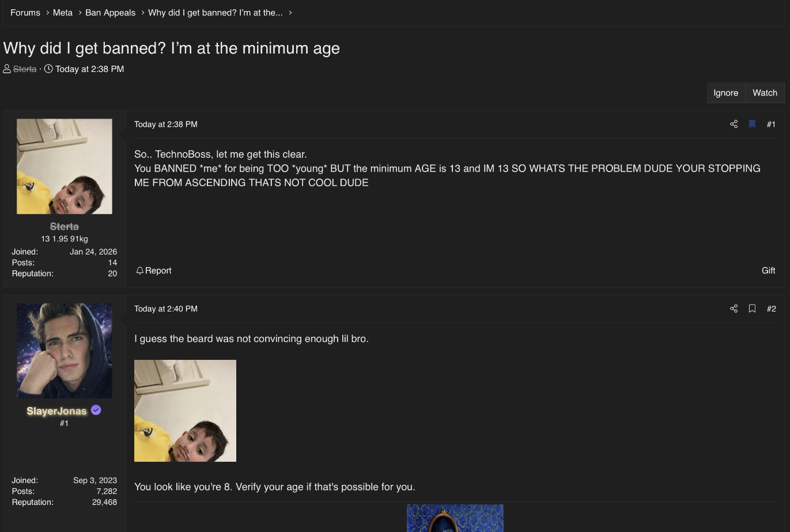The image size is (790, 532).
Task: Open SlayerJonas username profile link
Action: tap(56, 411)
